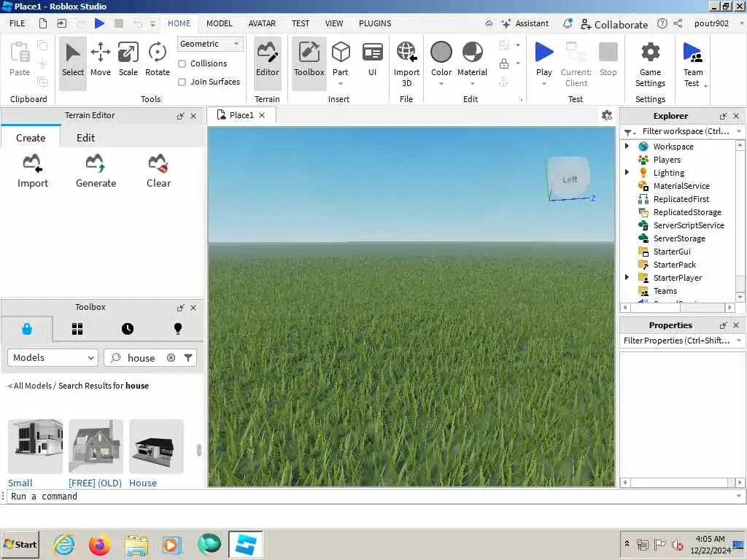The width and height of the screenshot is (747, 560).
Task: Switch to the VIEW ribbon tab
Action: [334, 23]
